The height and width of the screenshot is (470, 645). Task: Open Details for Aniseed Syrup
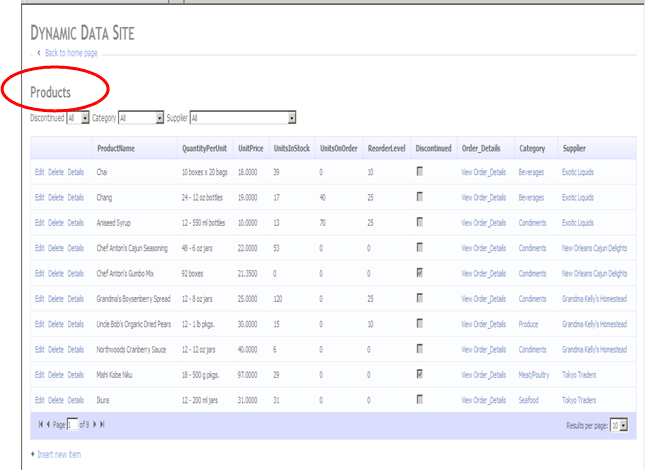(x=76, y=223)
